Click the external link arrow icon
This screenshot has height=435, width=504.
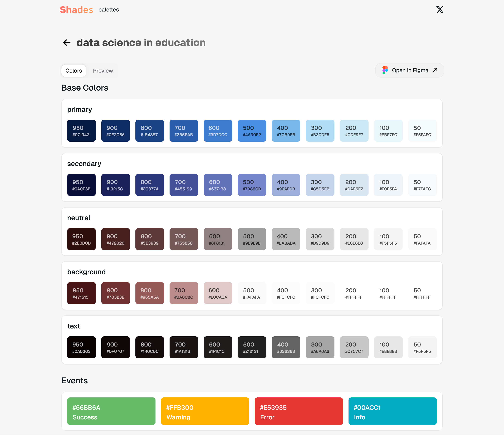(435, 70)
